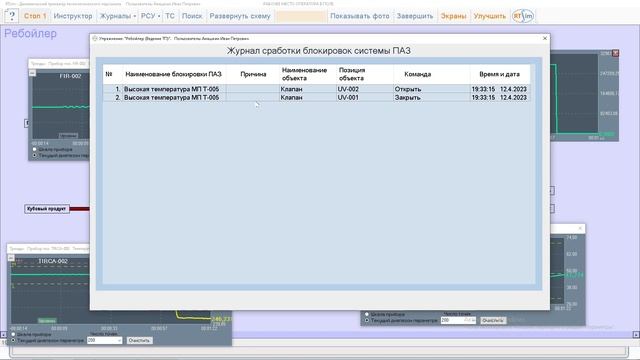
Task: Open the 'Поиск' search item
Action: 192,16
